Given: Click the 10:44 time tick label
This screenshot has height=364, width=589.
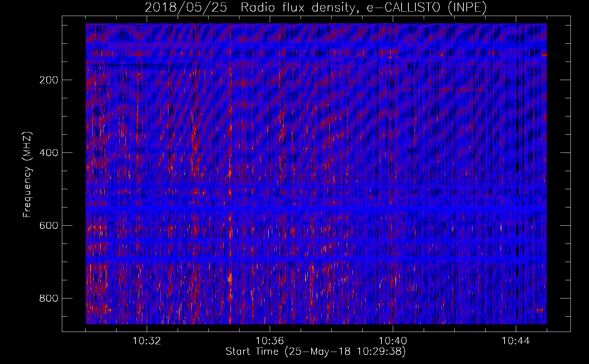Looking at the screenshot, I should (516, 341).
